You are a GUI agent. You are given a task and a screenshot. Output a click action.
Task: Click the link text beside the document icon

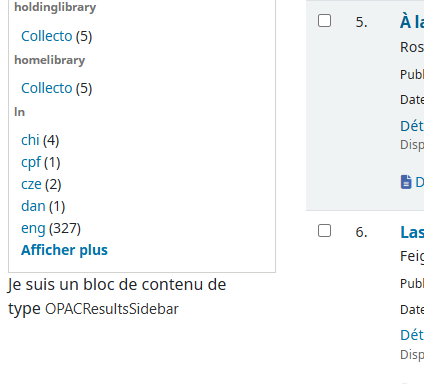click(419, 182)
